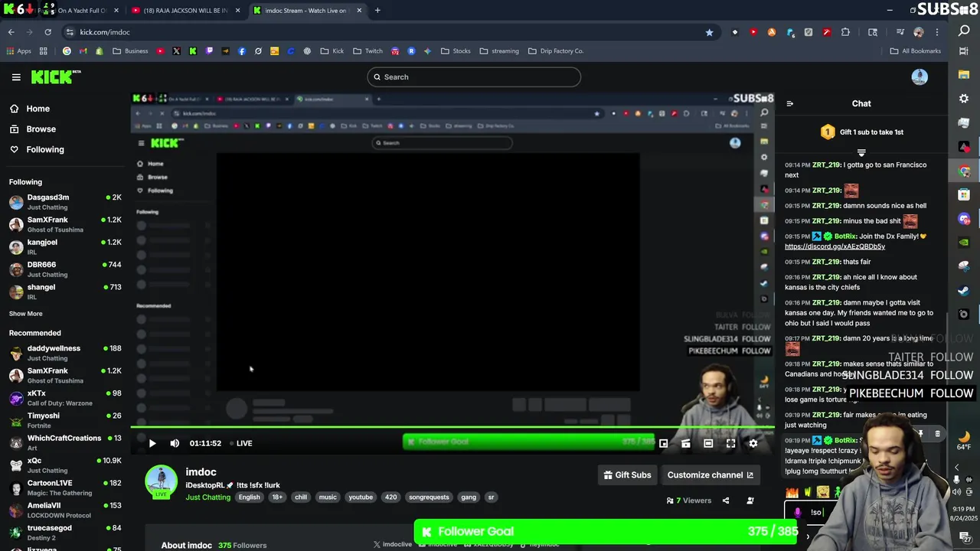Open truecasegod Destiny 2 channel

coord(65,533)
